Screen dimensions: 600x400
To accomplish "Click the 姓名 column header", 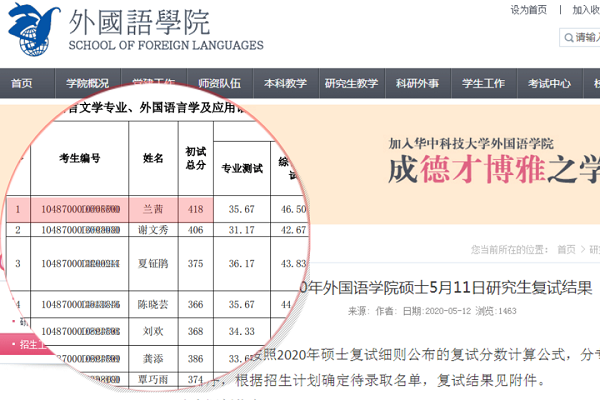I will (x=153, y=158).
